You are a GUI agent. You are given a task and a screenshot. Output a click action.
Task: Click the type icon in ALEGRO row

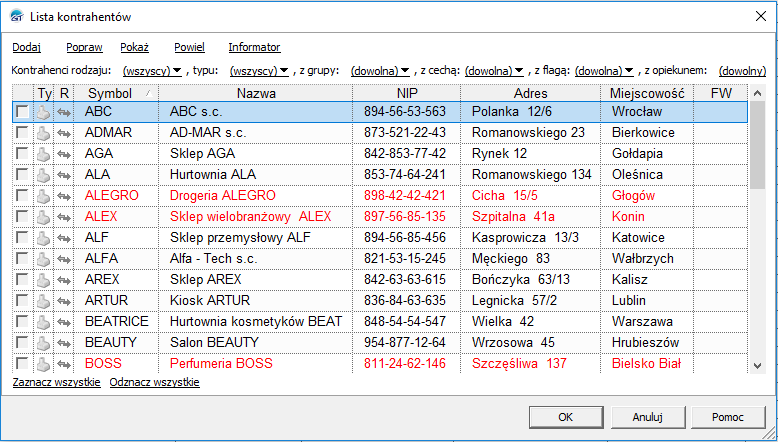pos(43,196)
